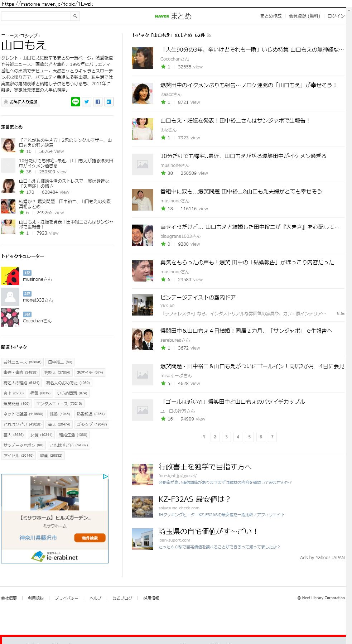Select the 爆笑問題 related topic tag
Screen dimensions: 352x644
[16, 404]
